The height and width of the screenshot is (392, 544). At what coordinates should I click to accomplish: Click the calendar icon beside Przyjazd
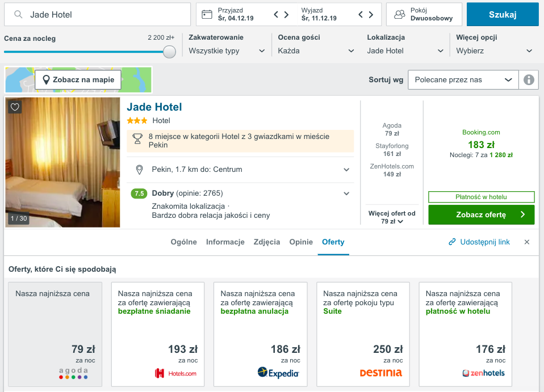(x=207, y=15)
